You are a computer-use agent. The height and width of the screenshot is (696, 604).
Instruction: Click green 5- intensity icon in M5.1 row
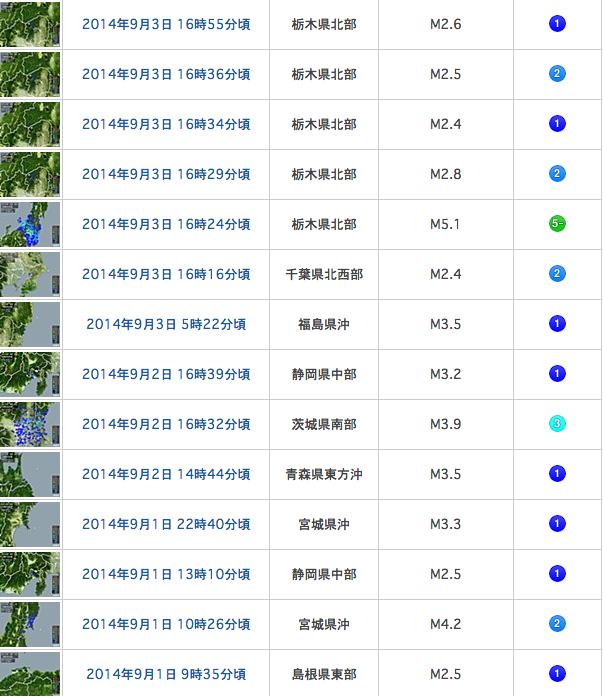pos(557,223)
